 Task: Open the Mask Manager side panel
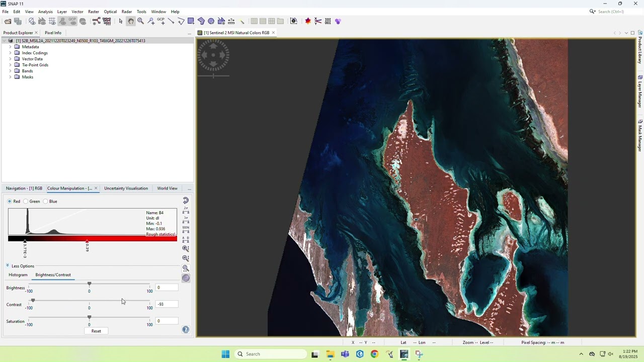(640, 136)
